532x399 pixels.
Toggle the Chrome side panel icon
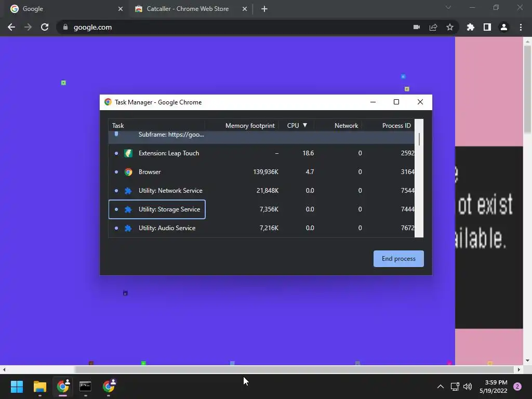tap(487, 27)
